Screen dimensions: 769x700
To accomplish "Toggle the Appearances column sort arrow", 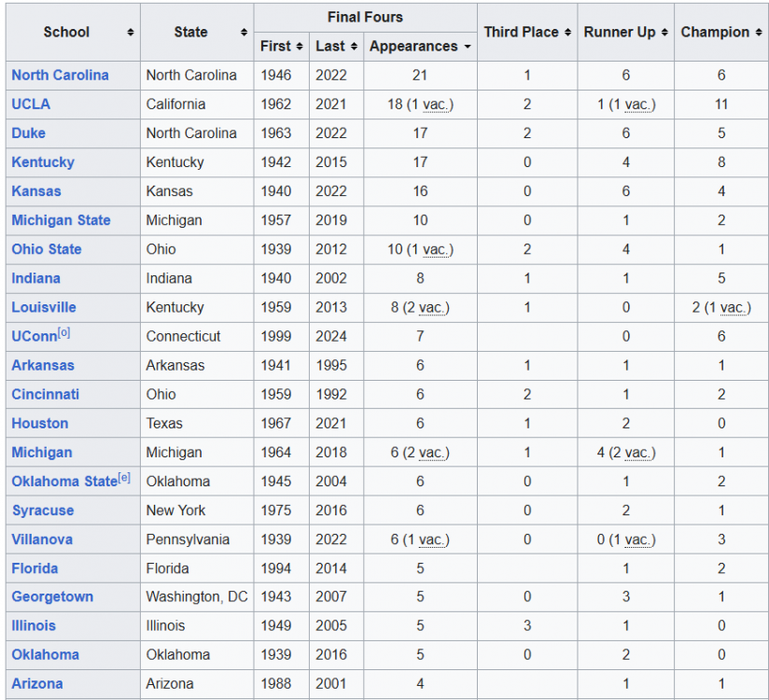I will [x=467, y=47].
